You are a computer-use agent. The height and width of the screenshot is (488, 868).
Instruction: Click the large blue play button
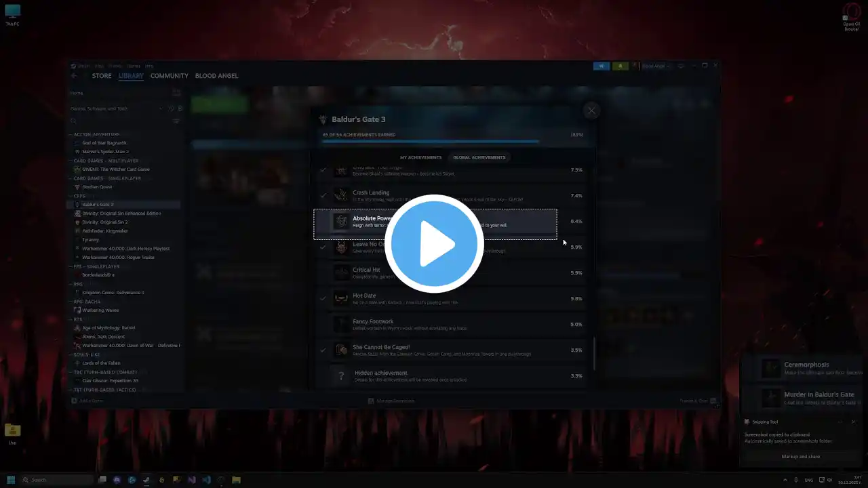(434, 244)
